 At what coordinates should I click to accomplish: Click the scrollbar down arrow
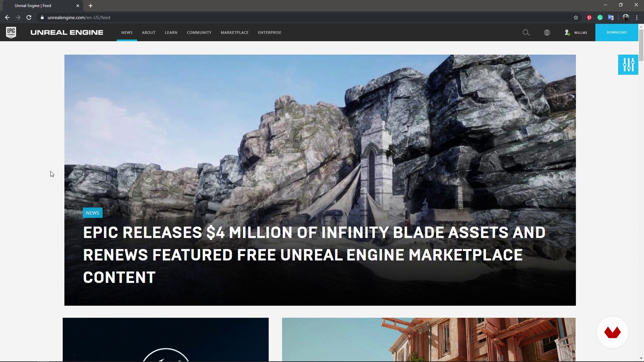pos(641,359)
